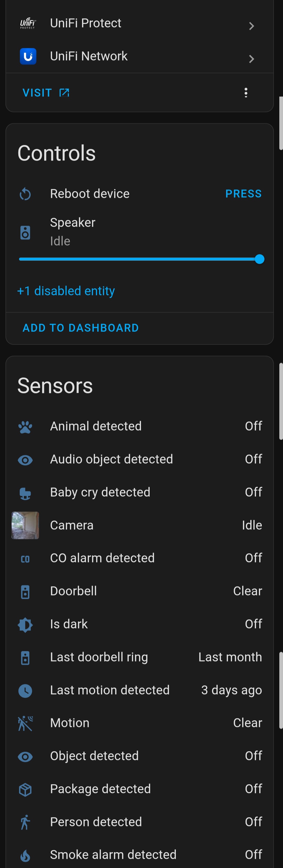Tap the brightness icon next to Is dark
Image resolution: width=283 pixels, height=868 pixels.
tap(25, 624)
